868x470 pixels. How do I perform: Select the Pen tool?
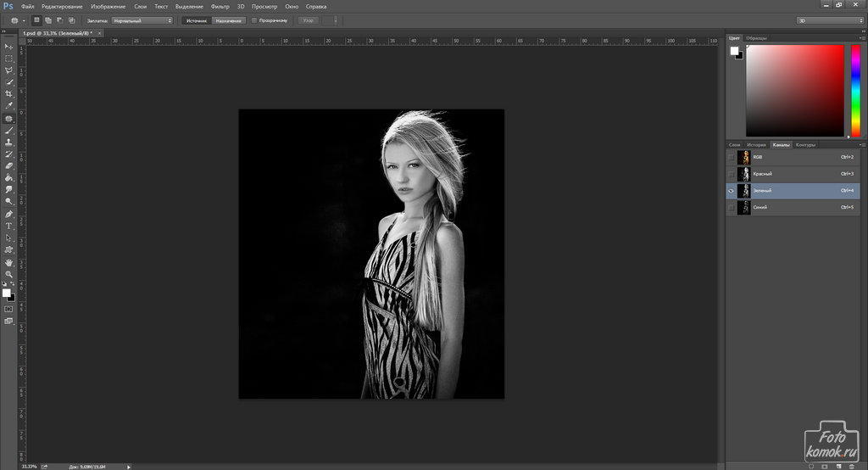click(x=8, y=215)
